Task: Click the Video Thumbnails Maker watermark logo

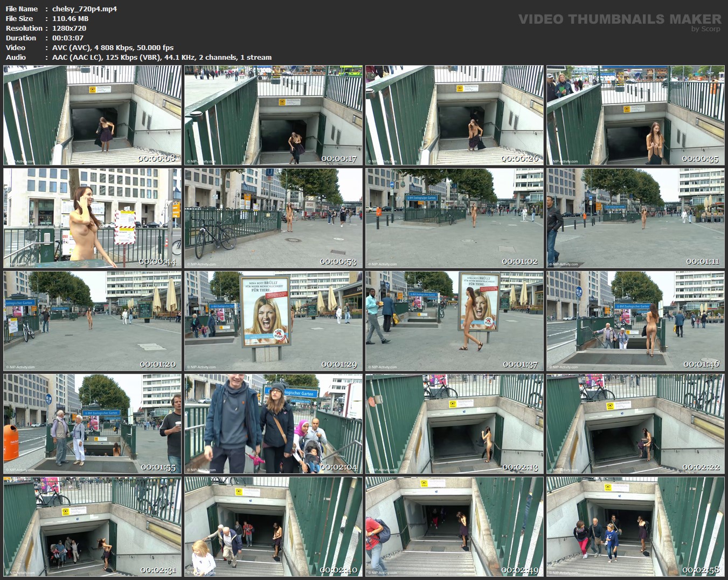Action: 620,22
